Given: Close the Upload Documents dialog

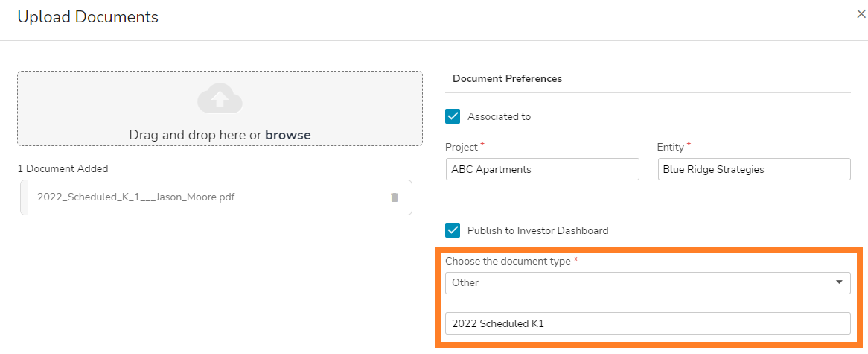Looking at the screenshot, I should 861,14.
